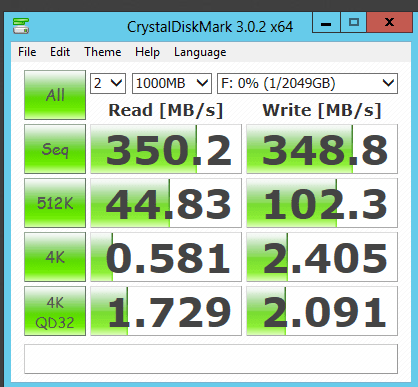Click the Seq write result 348.8
This screenshot has width=418, height=387.
coord(322,149)
